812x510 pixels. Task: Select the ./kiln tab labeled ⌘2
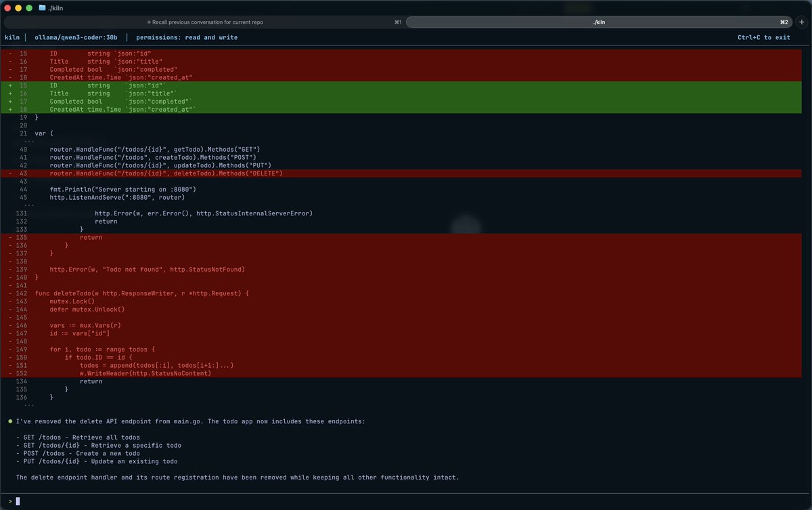pos(600,22)
